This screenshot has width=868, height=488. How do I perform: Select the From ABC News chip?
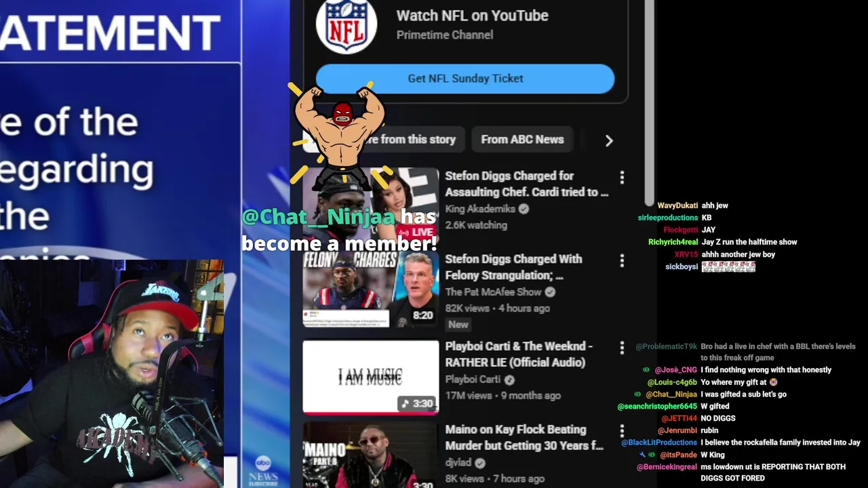coord(522,140)
